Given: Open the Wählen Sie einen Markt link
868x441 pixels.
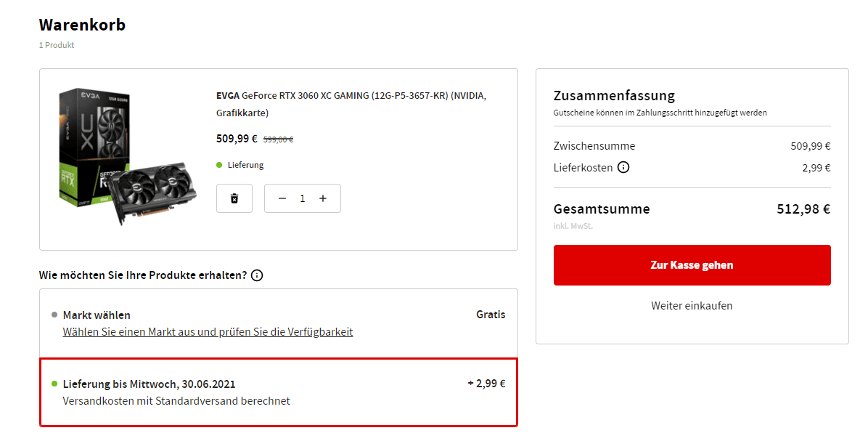Looking at the screenshot, I should point(208,332).
